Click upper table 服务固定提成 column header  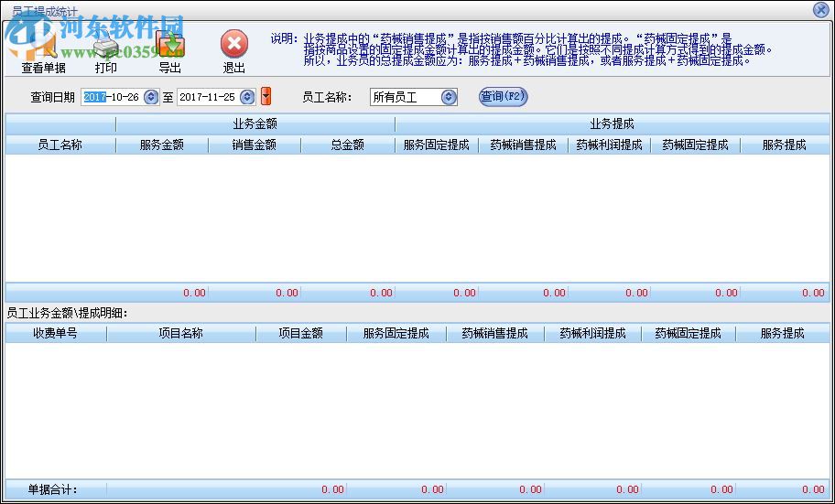[437, 145]
